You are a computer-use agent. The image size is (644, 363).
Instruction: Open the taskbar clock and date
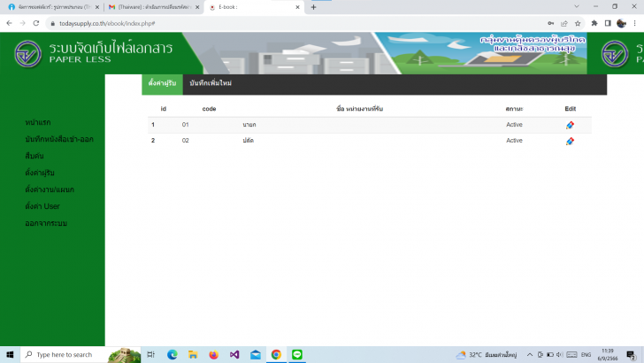tap(608, 355)
